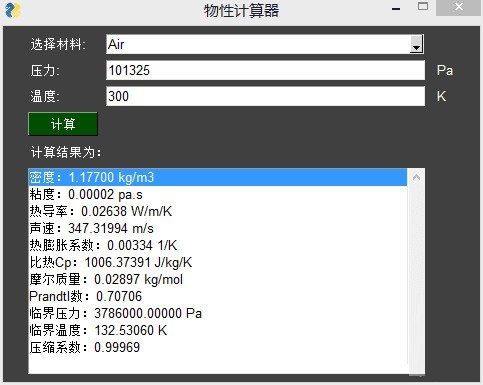Click the 温度 label
Image resolution: width=483 pixels, height=385 pixels.
click(45, 97)
